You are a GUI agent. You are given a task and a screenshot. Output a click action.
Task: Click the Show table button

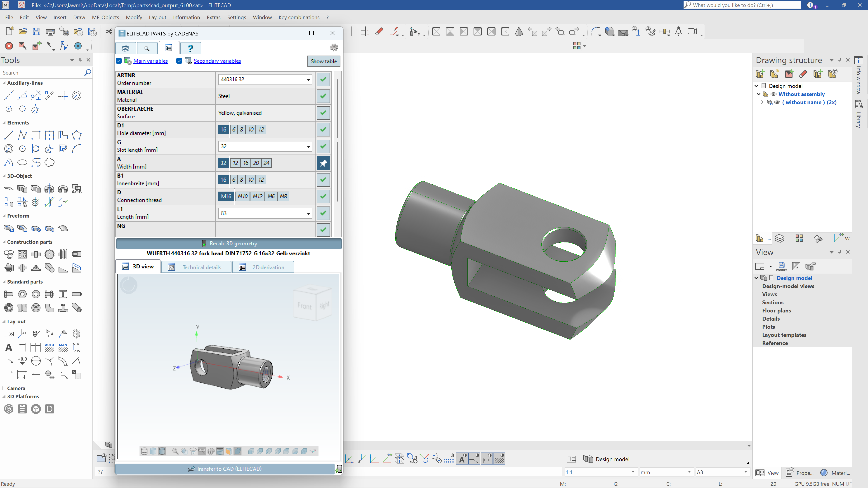[x=323, y=61]
